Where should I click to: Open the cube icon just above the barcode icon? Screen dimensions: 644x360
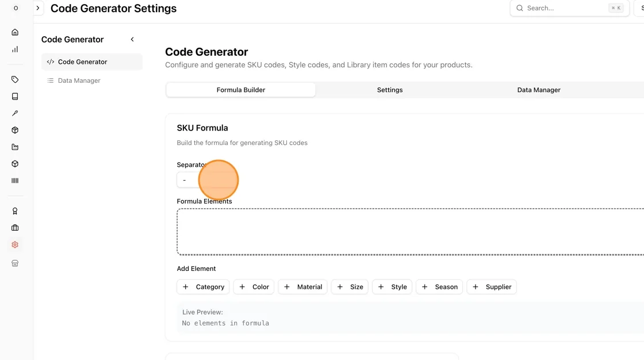point(15,163)
